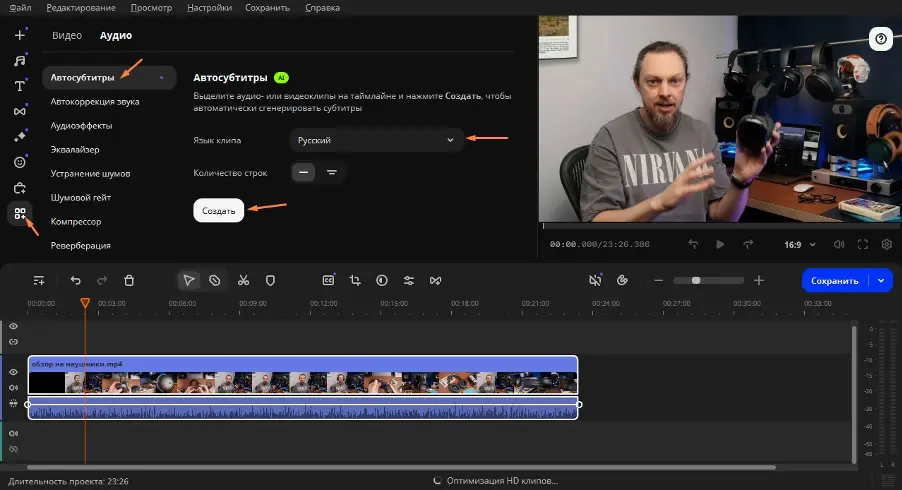The height and width of the screenshot is (490, 902).
Task: Click the orange playhead marker on timeline
Action: point(85,303)
